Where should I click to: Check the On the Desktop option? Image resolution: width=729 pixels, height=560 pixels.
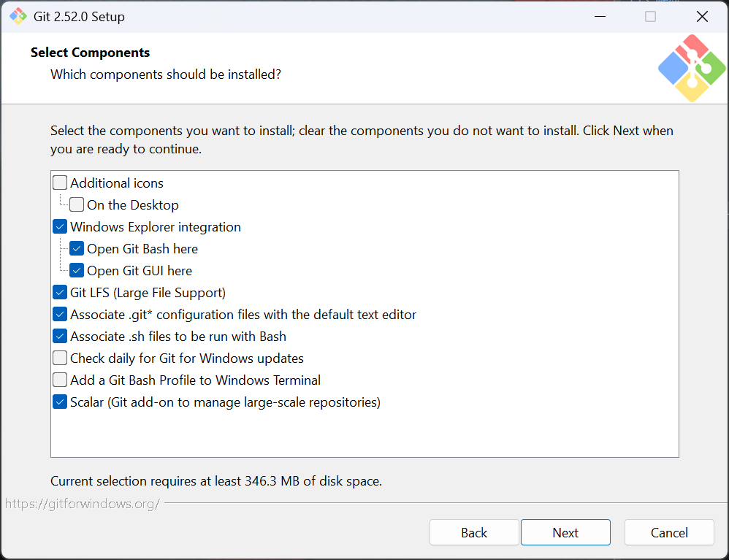pos(77,205)
